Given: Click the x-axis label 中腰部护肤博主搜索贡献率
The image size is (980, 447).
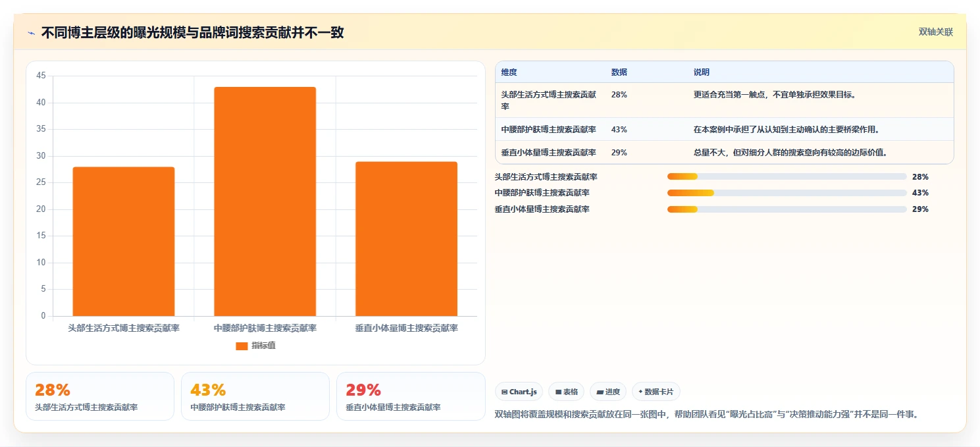Looking at the screenshot, I should pyautogui.click(x=265, y=328).
